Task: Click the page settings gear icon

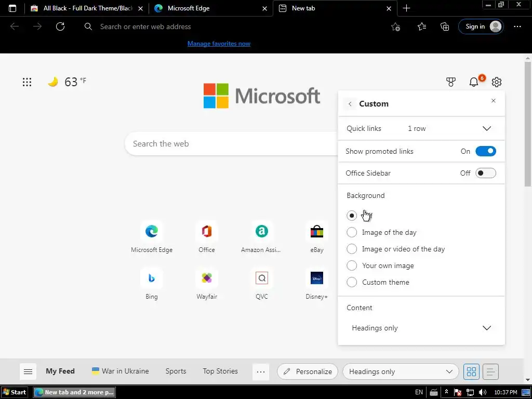Action: tap(496, 82)
